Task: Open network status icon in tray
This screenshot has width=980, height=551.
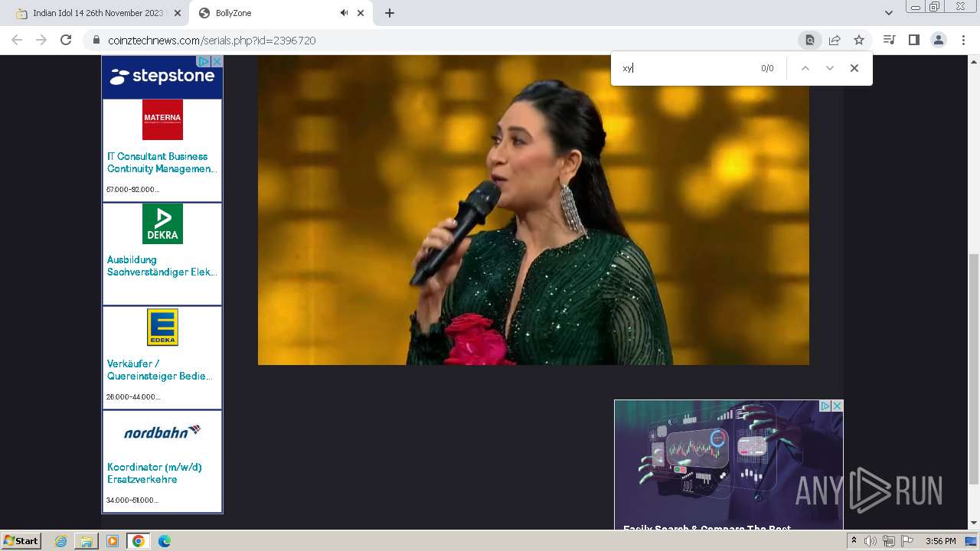Action: click(x=888, y=541)
